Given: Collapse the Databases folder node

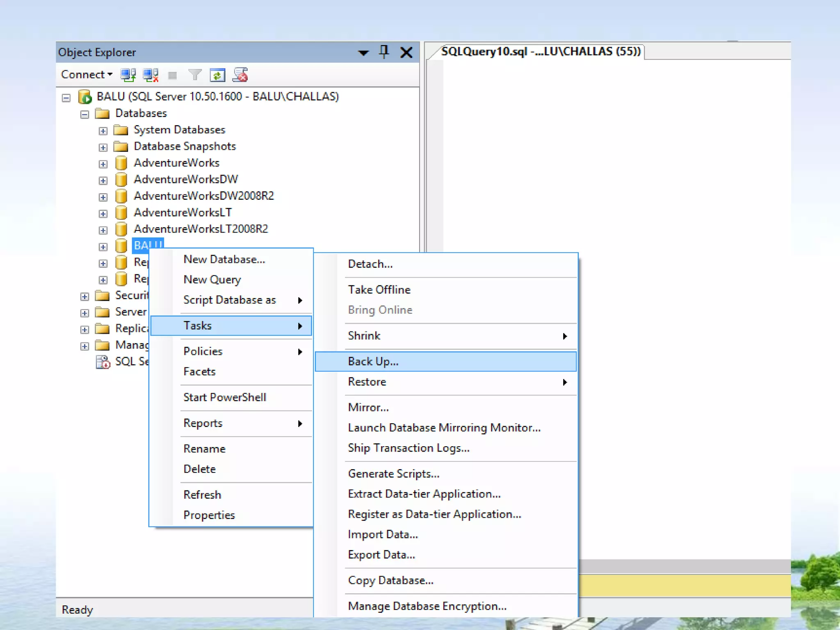Looking at the screenshot, I should click(84, 114).
